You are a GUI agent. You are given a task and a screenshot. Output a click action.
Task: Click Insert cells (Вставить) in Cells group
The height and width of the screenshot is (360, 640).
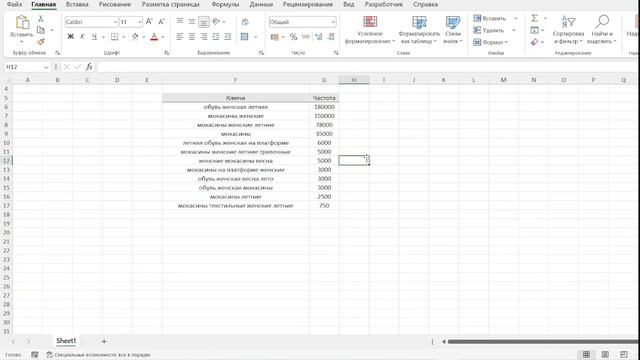click(x=490, y=18)
